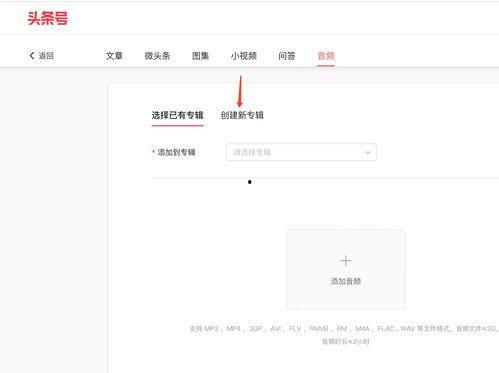Open the 请选择专辑 combo box

(301, 152)
